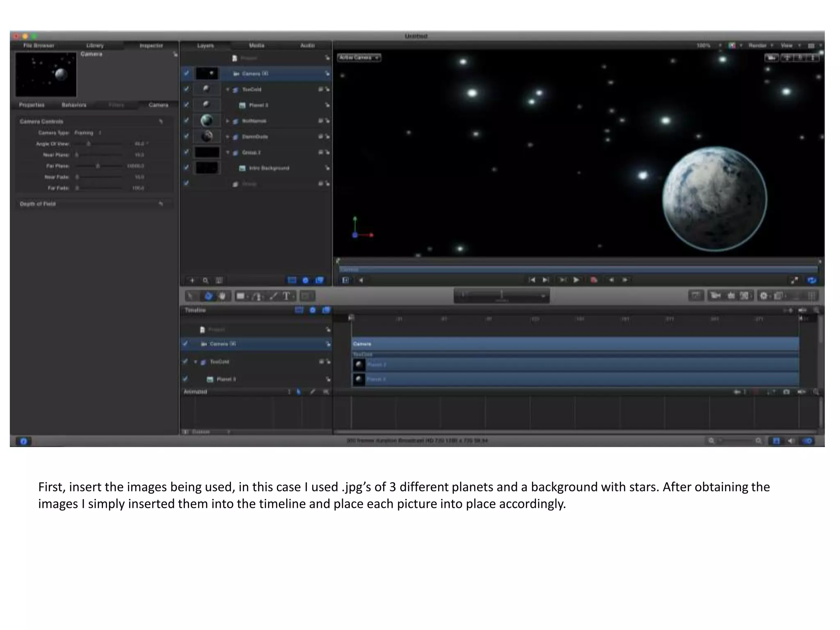
Task: Open the Behaviors tab in Inspector
Action: coord(74,105)
